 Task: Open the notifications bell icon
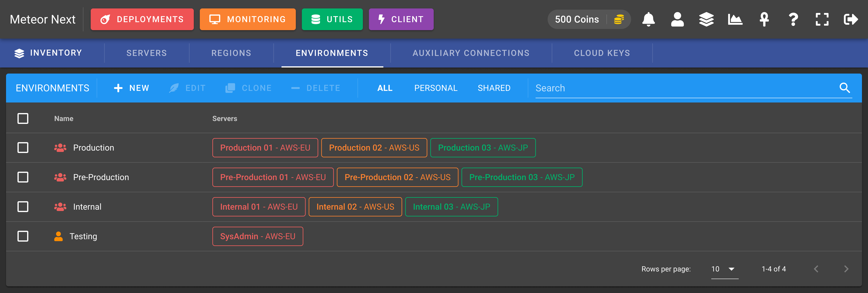click(x=648, y=19)
